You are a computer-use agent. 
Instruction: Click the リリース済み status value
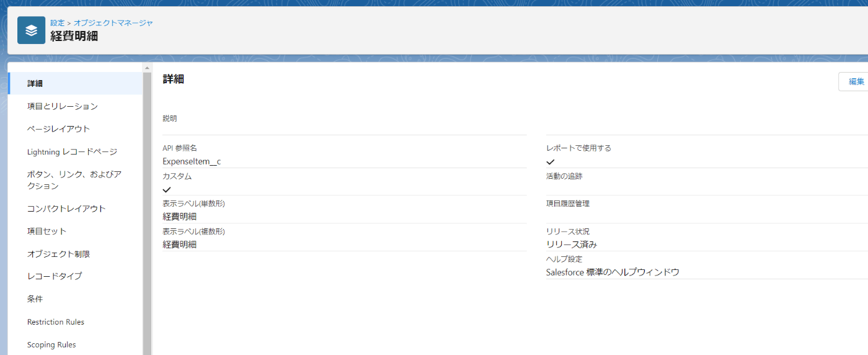(572, 245)
